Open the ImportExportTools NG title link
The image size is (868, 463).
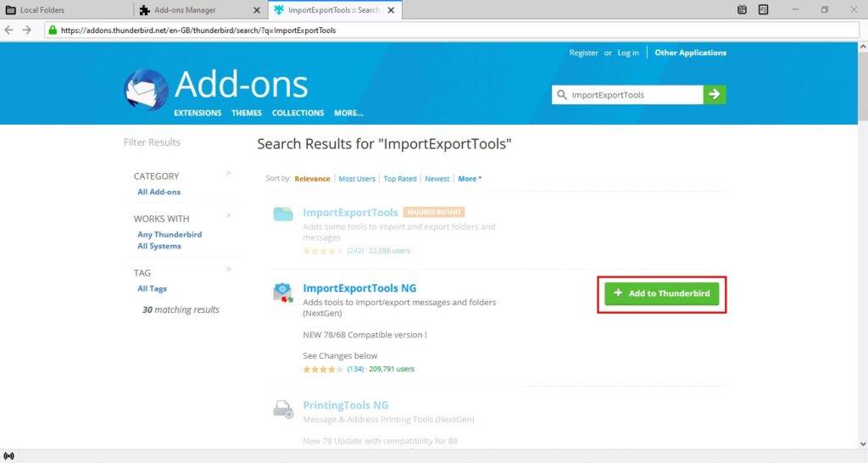coord(359,288)
